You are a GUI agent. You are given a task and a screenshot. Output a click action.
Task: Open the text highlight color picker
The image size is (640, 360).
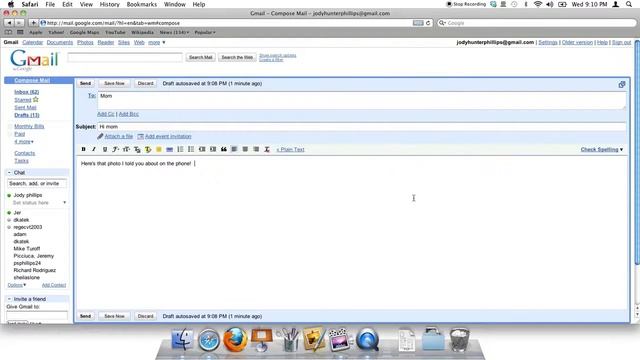(148, 149)
